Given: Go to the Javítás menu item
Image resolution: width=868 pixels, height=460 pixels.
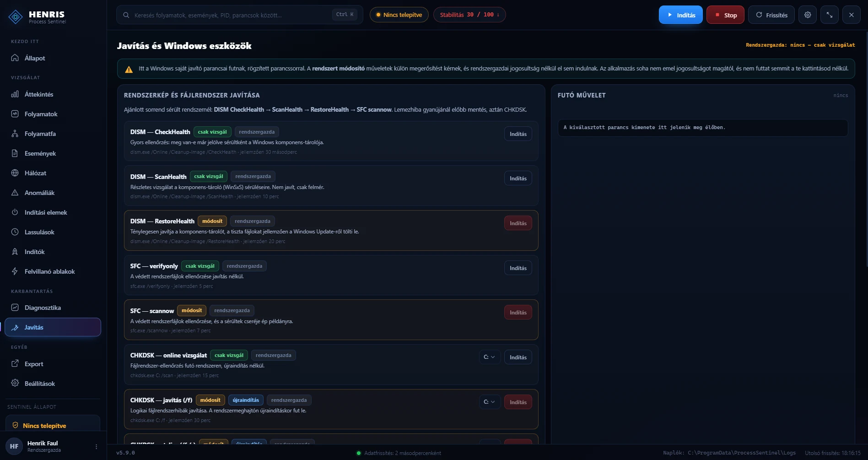Looking at the screenshot, I should coord(53,327).
